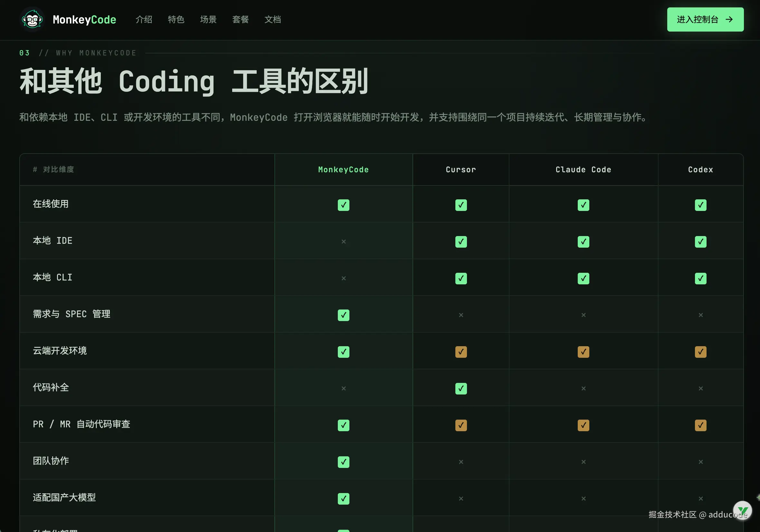Click the 团队协作 row label
Viewport: 760px width, 532px height.
(x=51, y=461)
